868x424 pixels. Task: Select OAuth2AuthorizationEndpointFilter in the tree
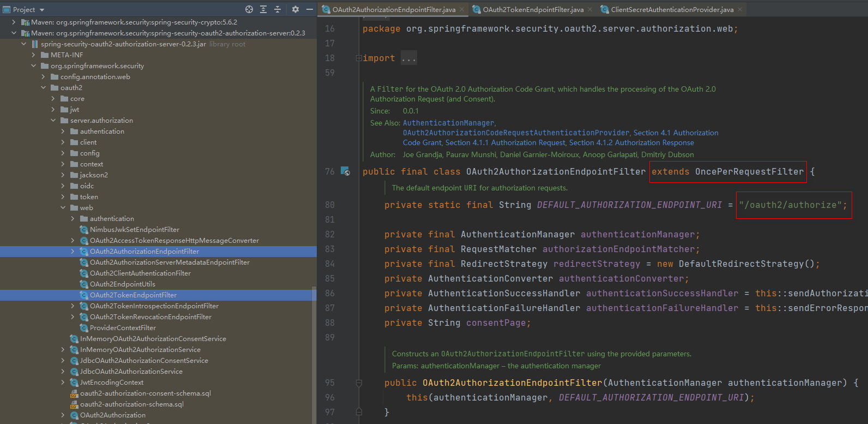click(x=144, y=252)
